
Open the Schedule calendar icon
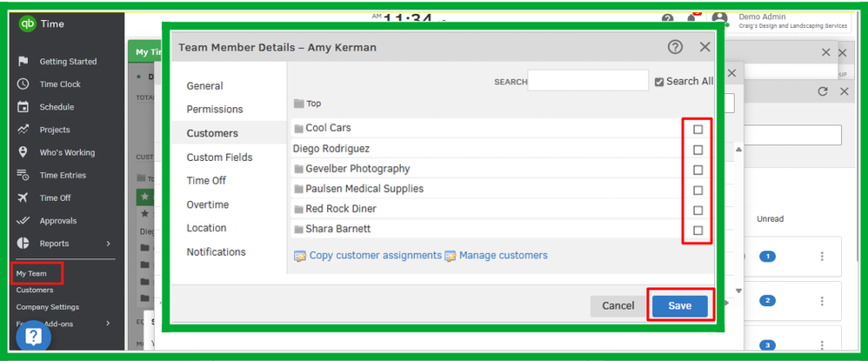pos(23,107)
